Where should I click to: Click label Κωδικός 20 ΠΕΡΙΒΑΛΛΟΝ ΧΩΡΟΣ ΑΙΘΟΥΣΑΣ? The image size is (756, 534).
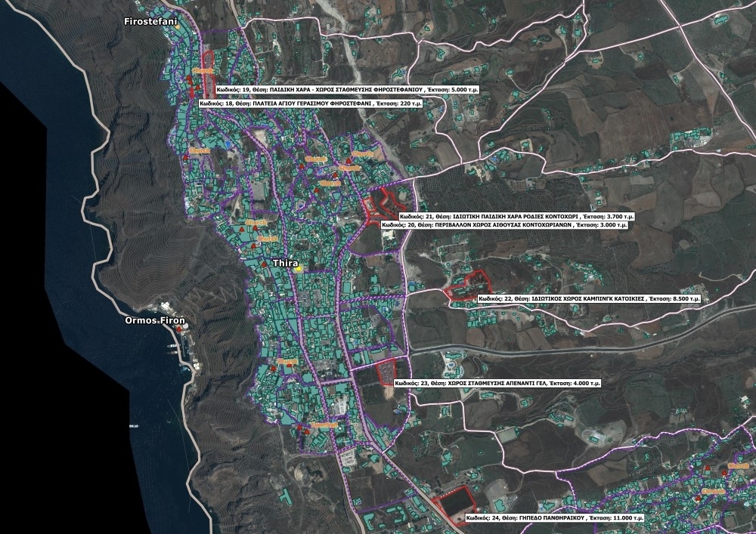tap(504, 225)
